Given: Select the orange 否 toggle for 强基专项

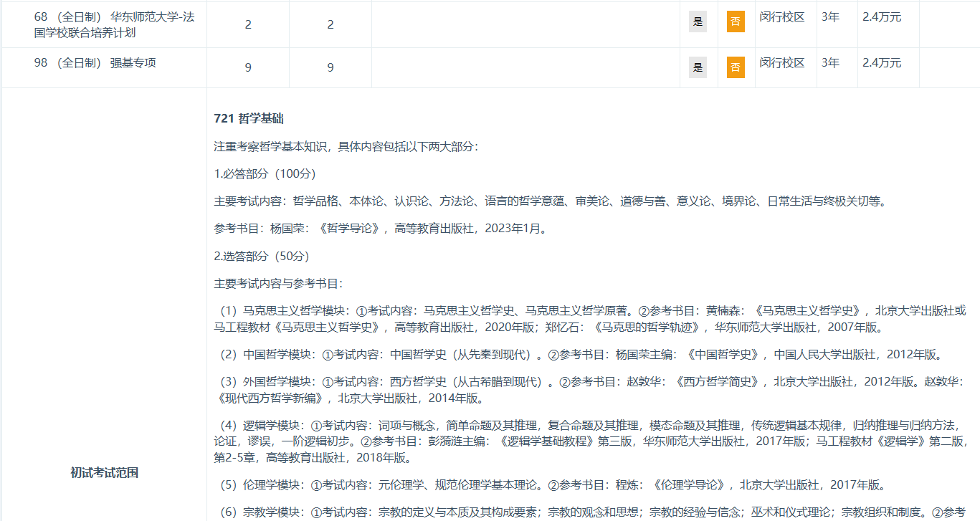Looking at the screenshot, I should point(735,67).
